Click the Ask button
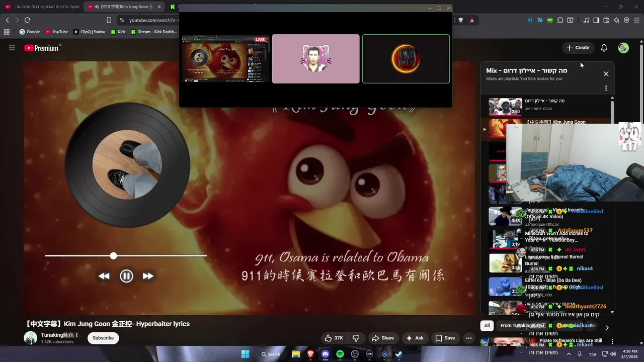This screenshot has height=362, width=644. pos(415,338)
